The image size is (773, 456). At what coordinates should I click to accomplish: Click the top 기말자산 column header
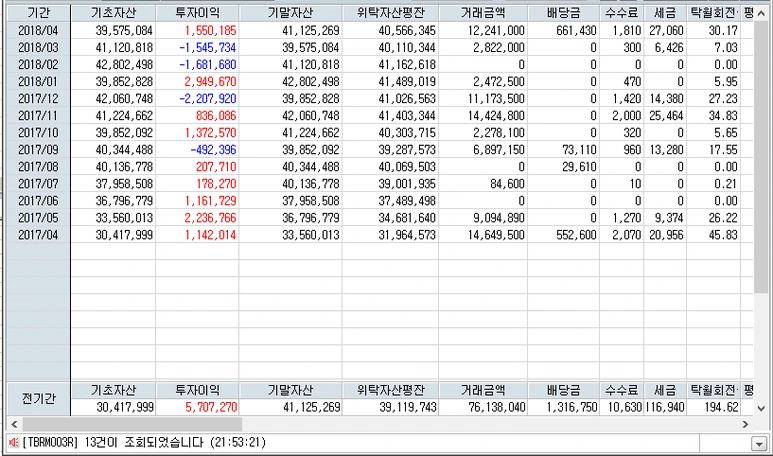[290, 13]
